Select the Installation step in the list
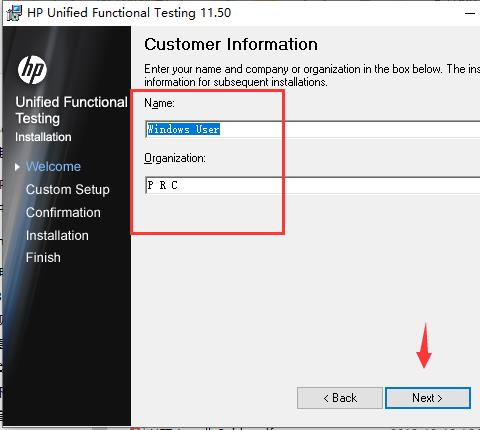This screenshot has height=430, width=480. tap(57, 235)
